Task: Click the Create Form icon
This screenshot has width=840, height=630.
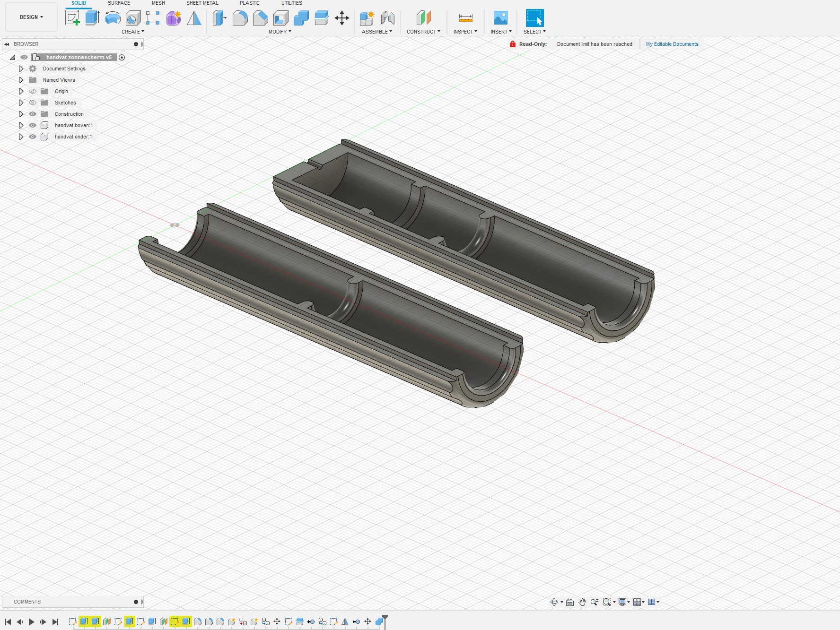Action: (x=174, y=18)
